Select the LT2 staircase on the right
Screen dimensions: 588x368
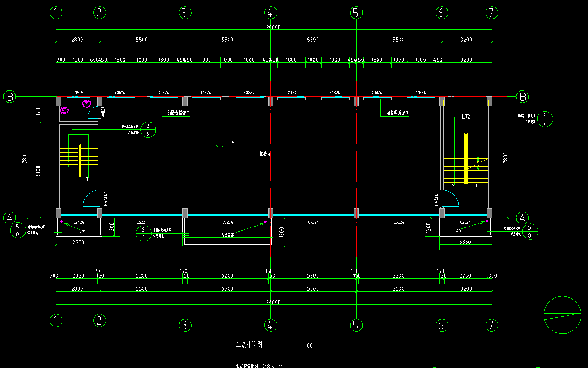coord(466,158)
